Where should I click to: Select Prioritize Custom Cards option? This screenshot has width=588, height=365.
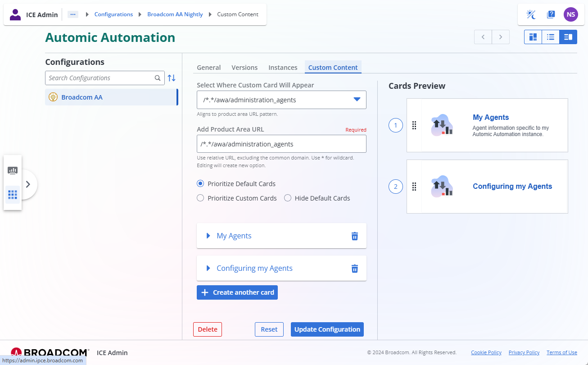[x=201, y=198]
